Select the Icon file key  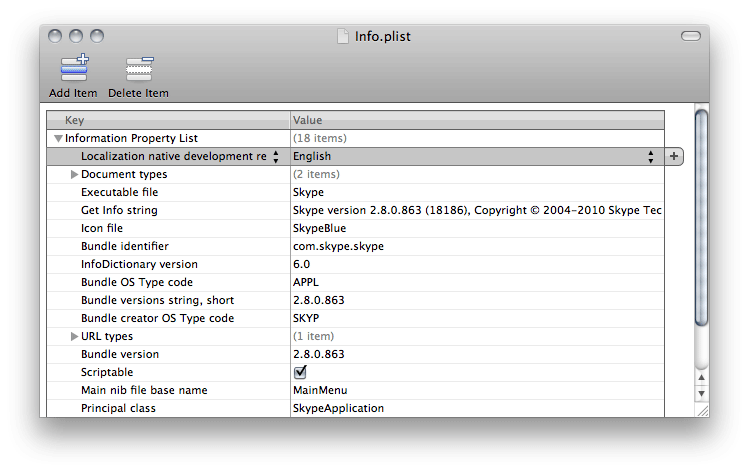click(x=102, y=228)
